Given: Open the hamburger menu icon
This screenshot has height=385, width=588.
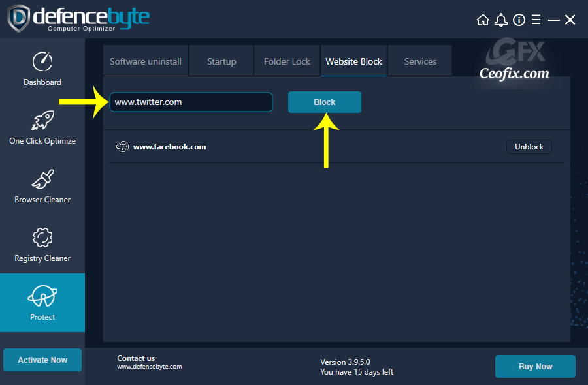Looking at the screenshot, I should point(536,20).
